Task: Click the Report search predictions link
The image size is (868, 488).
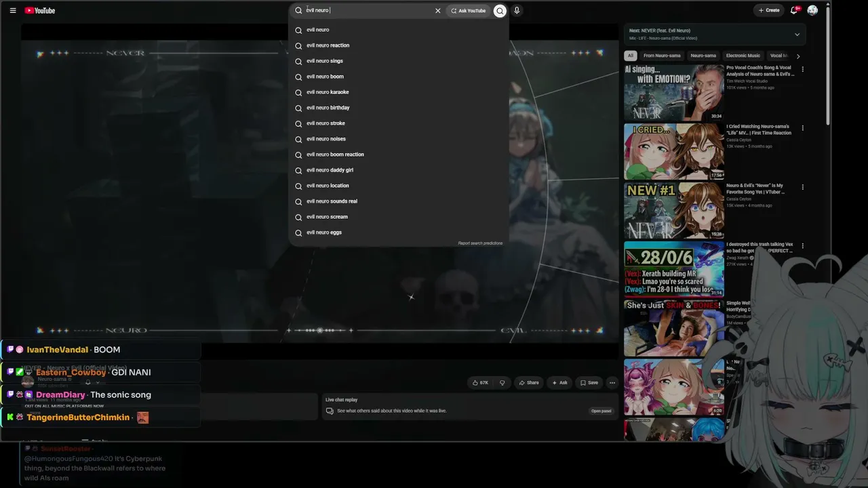Action: click(480, 243)
